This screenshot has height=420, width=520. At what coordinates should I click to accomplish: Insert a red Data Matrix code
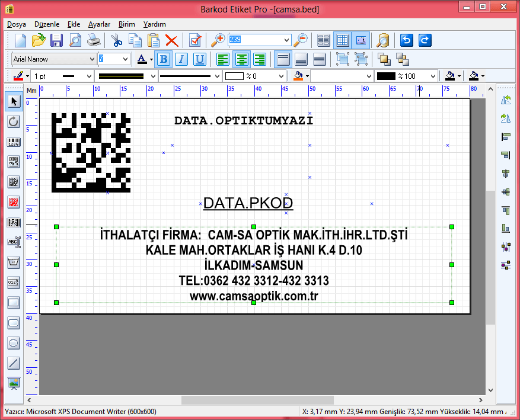[x=14, y=202]
